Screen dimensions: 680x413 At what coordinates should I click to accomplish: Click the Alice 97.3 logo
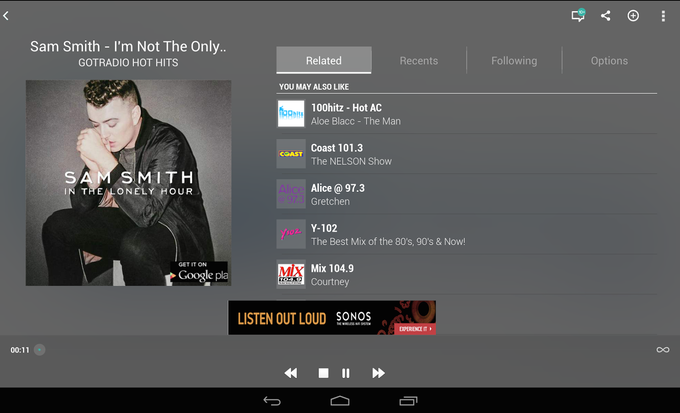[291, 194]
